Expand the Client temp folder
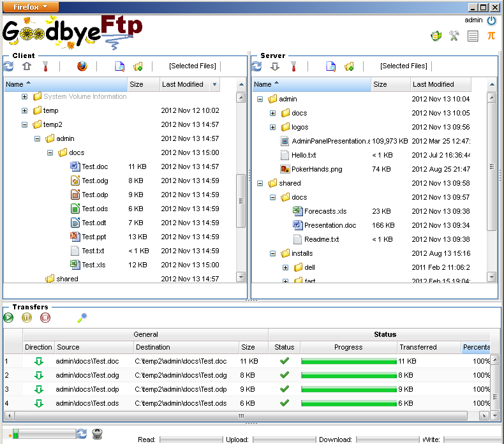The width and height of the screenshot is (504, 444). [24, 110]
